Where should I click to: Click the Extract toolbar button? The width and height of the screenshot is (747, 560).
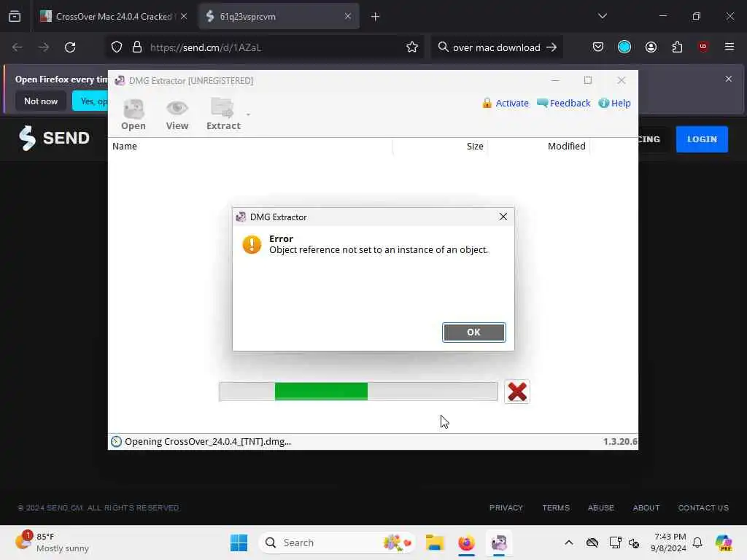click(x=223, y=114)
